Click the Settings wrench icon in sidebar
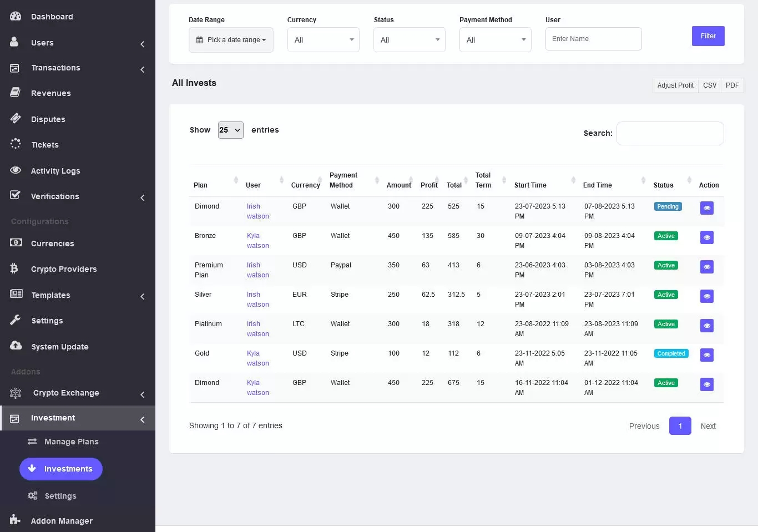The height and width of the screenshot is (532, 758). point(16,320)
